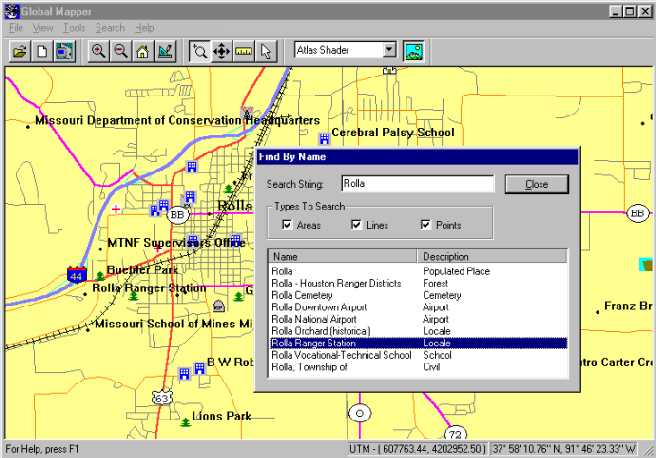
Task: Select Rolla - Houston Ranger Districts row
Action: [x=418, y=283]
